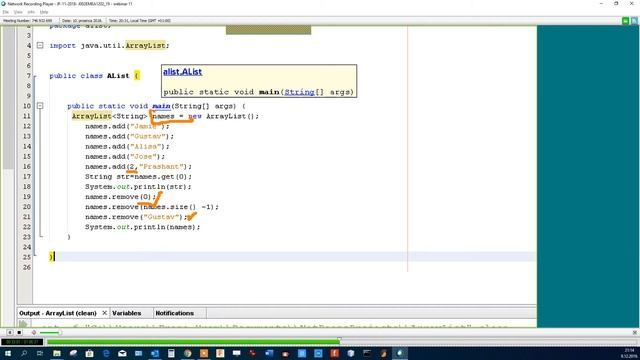Click the blue icon at top right
The image size is (640, 360).
click(x=634, y=20)
